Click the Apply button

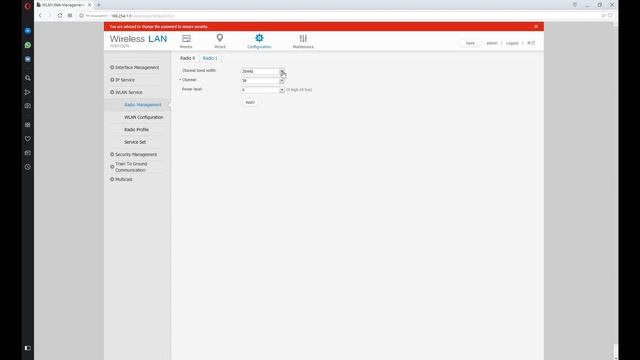click(x=250, y=102)
